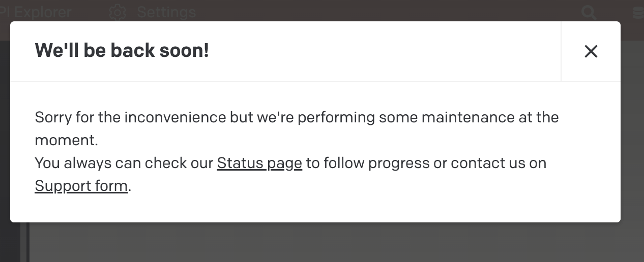Open the Support form link
Viewport: 644px width, 262px height.
click(x=81, y=186)
